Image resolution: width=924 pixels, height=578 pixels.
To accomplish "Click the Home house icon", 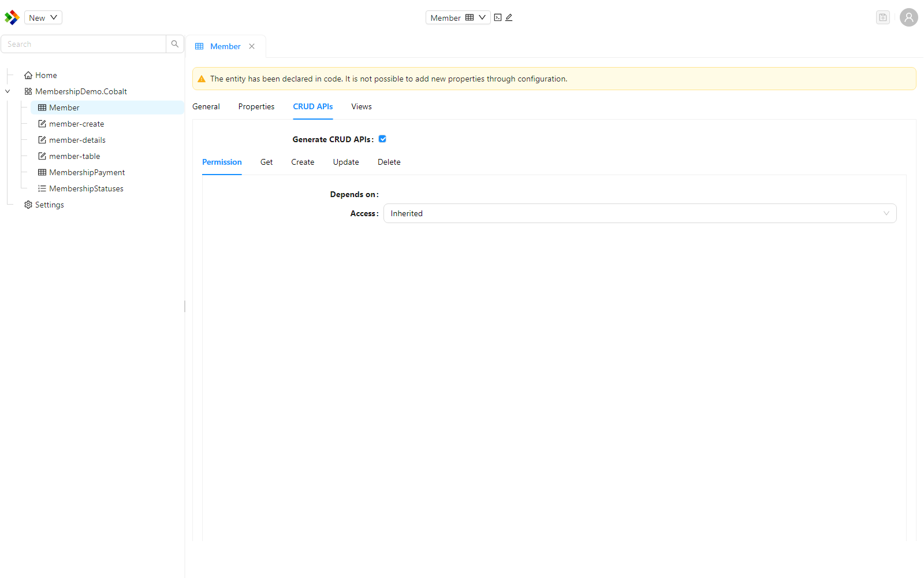I will coord(28,75).
